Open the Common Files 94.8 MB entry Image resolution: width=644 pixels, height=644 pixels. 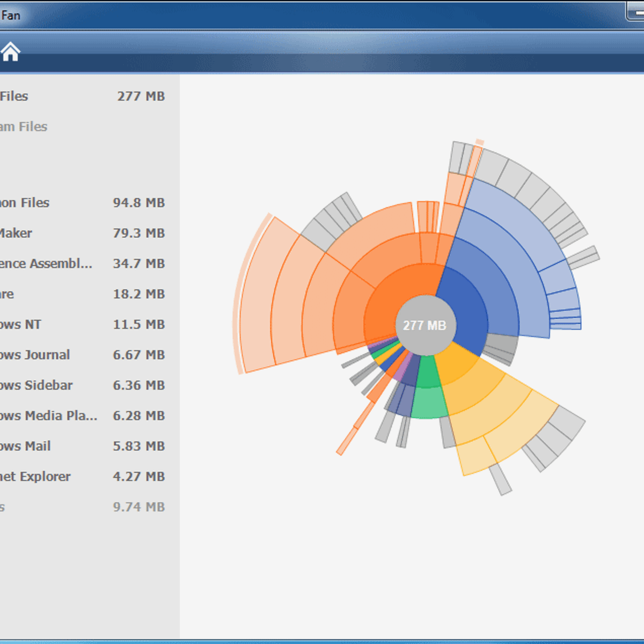[80, 203]
